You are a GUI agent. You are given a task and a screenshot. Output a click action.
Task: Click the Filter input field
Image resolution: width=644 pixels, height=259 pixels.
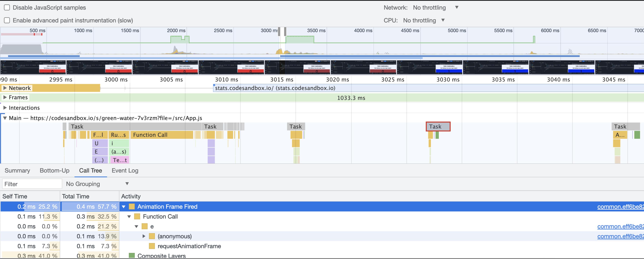(32, 184)
